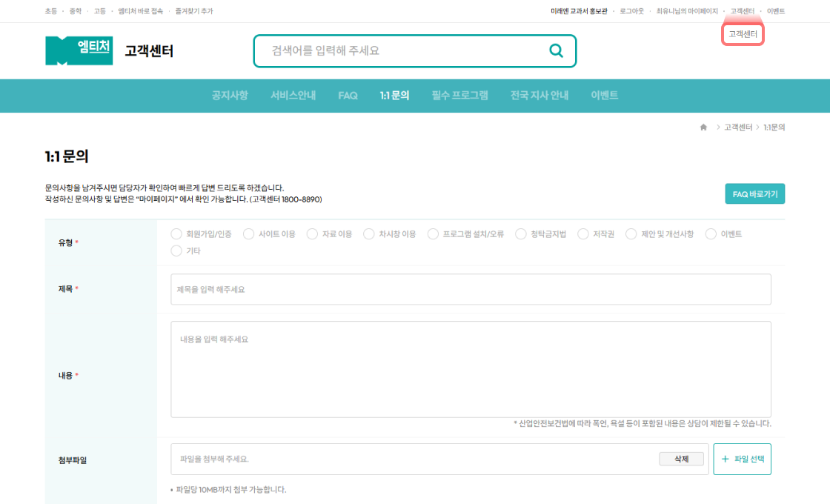Open 미래엔 교과서 홍보관 link
The image size is (830, 504).
pos(579,11)
